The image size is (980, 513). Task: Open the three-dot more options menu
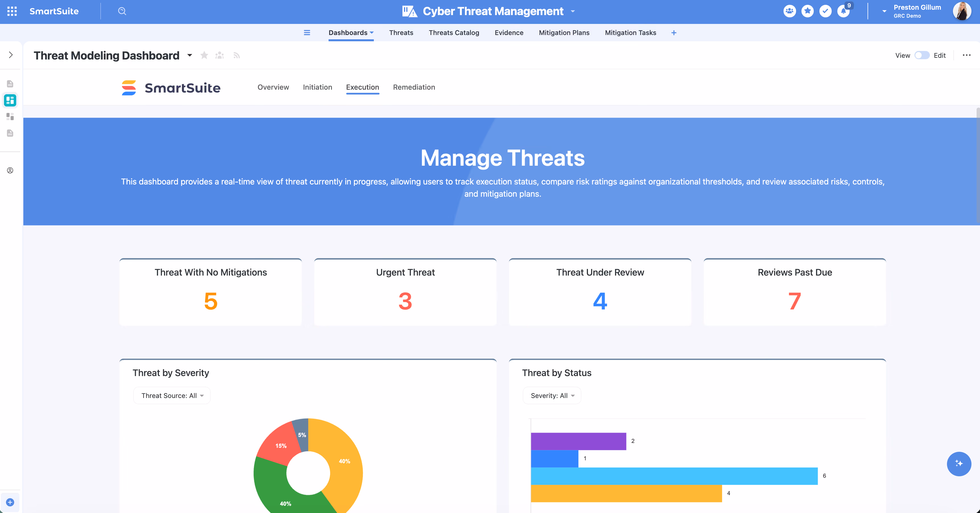click(x=966, y=56)
